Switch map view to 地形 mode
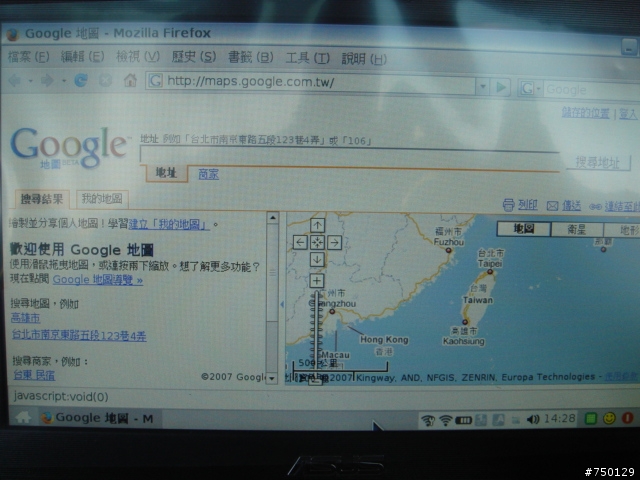Viewport: 640px width, 480px height. [x=622, y=230]
